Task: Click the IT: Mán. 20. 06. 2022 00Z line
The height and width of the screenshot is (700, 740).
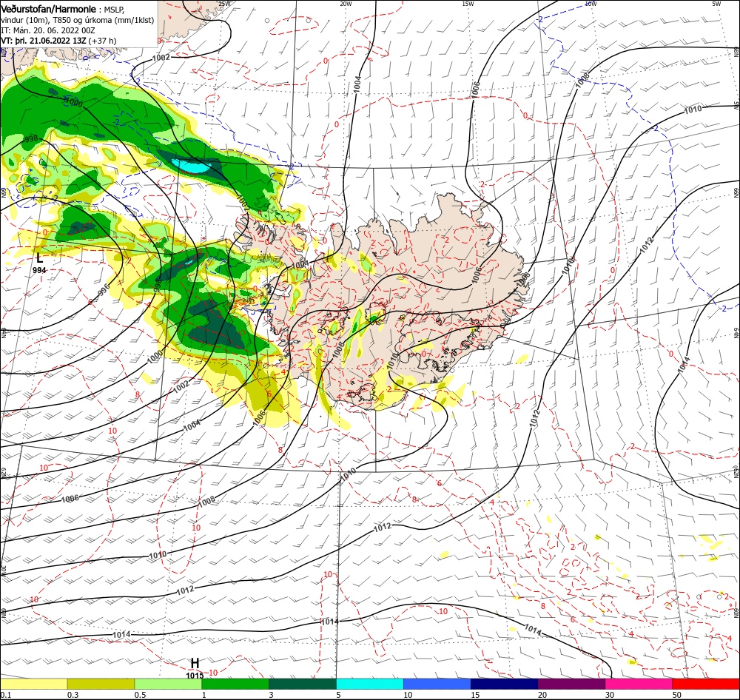Action: pos(47,30)
